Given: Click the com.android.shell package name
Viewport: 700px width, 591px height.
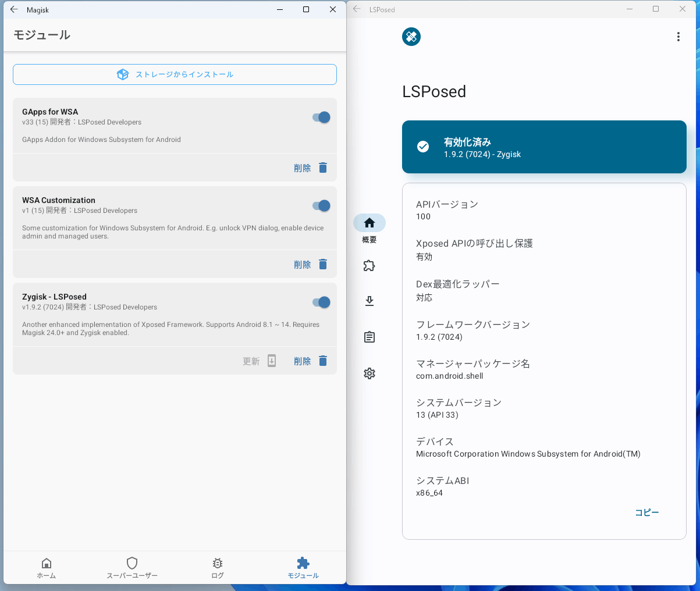Looking at the screenshot, I should tap(450, 376).
